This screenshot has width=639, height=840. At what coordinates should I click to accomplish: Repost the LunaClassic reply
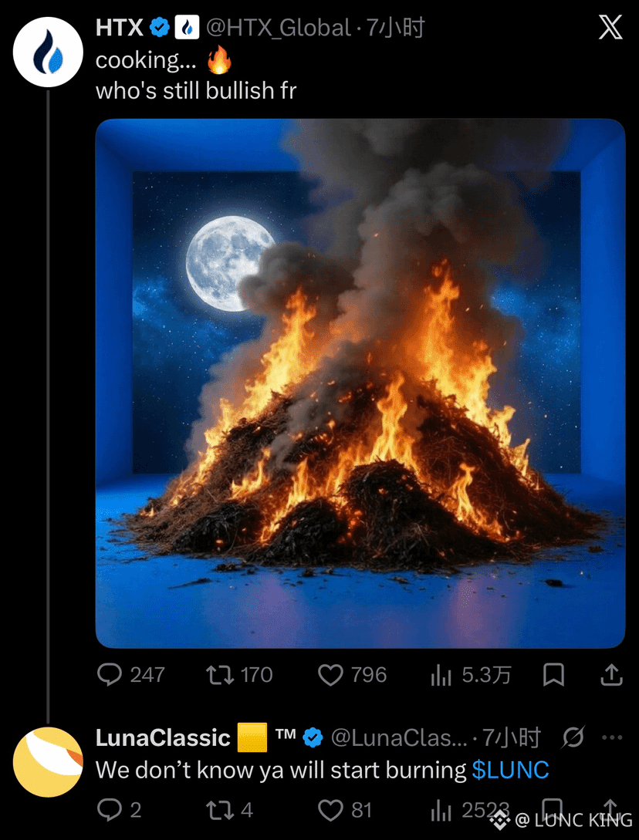tap(229, 809)
